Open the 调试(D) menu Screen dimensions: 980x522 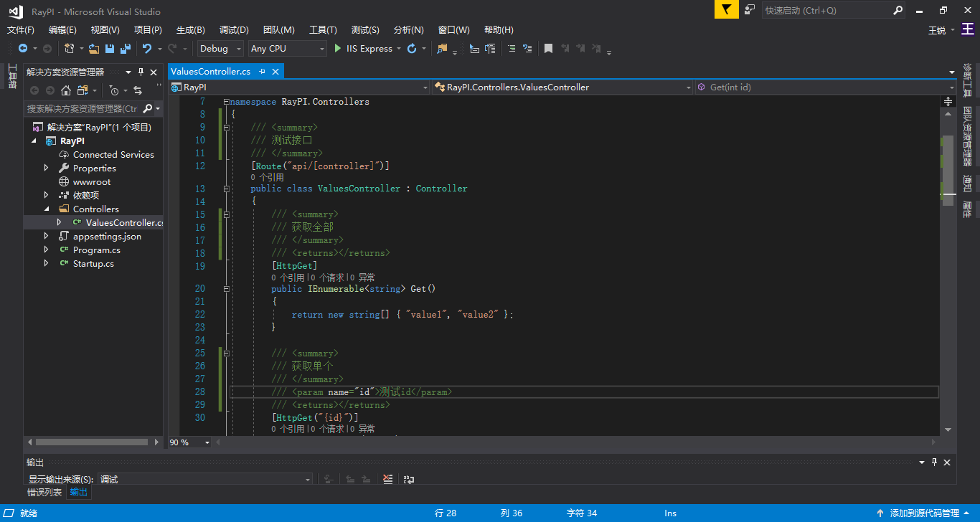[234, 30]
